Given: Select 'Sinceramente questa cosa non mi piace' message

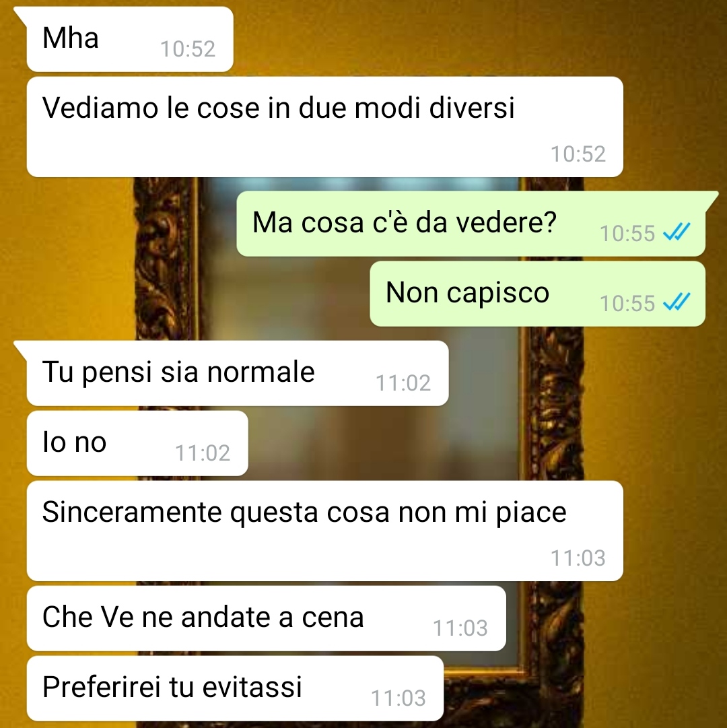Looking at the screenshot, I should pyautogui.click(x=324, y=531).
